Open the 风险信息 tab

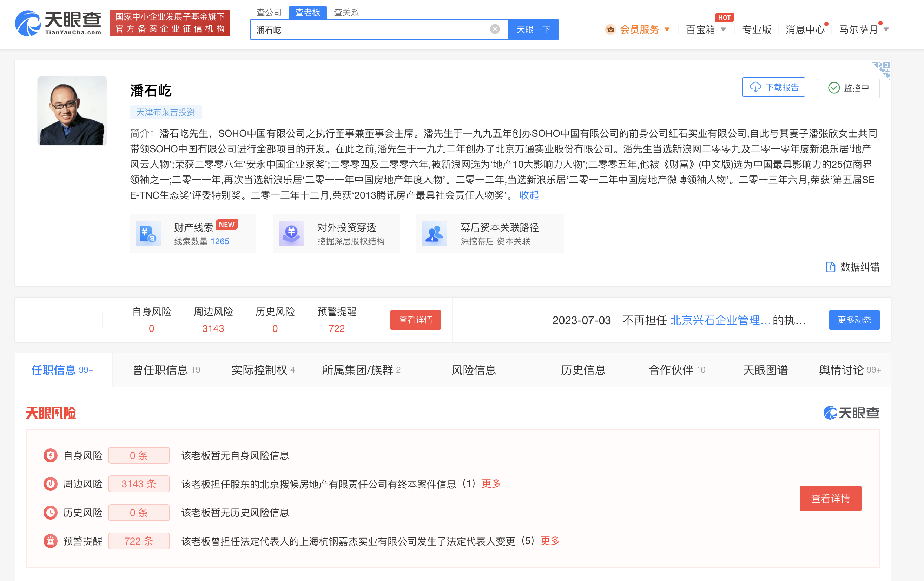474,370
